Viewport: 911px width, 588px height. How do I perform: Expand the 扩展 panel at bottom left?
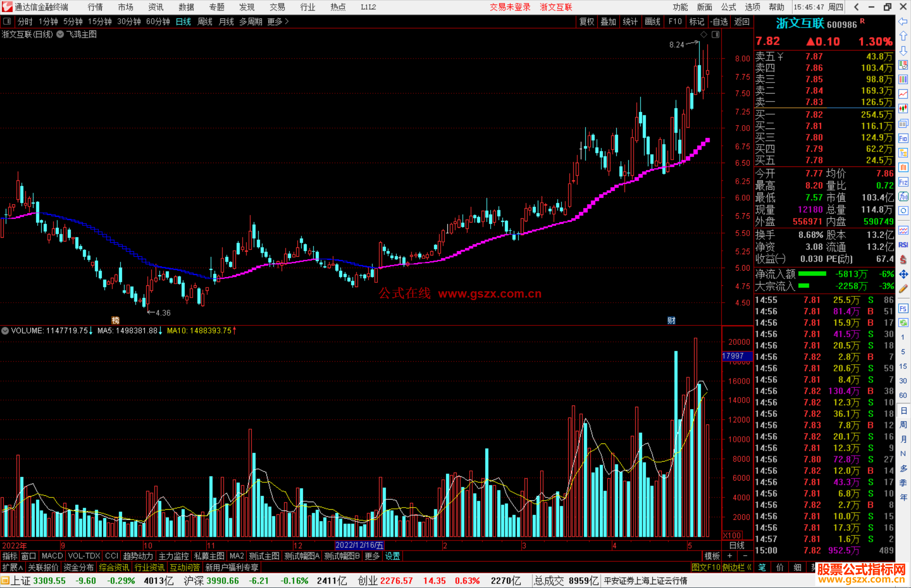pos(12,567)
